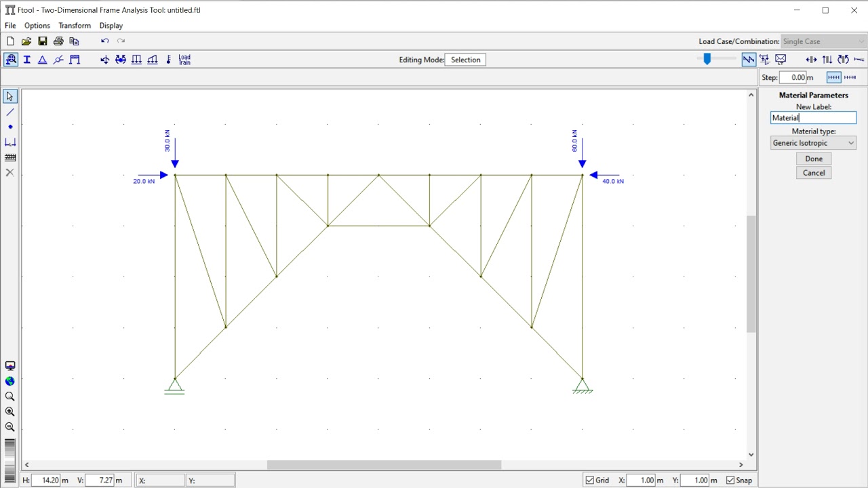Toggle the Diagram result mode
Image resolution: width=868 pixels, height=488 pixels.
749,60
